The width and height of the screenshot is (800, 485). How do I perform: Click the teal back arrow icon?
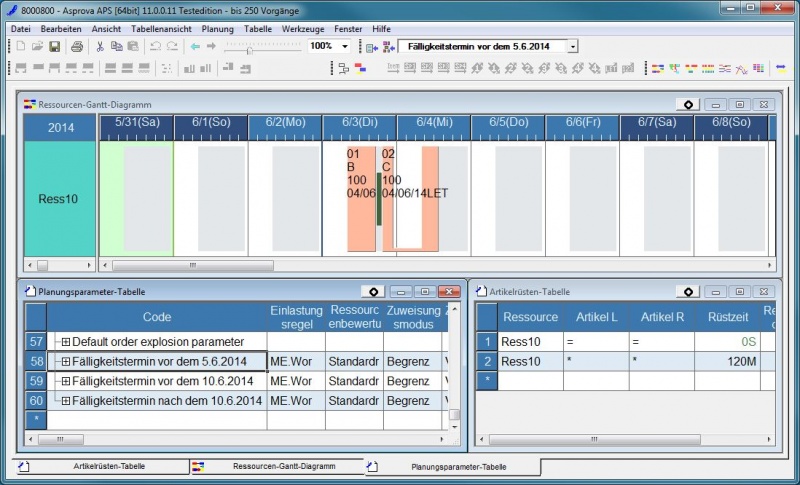point(195,47)
